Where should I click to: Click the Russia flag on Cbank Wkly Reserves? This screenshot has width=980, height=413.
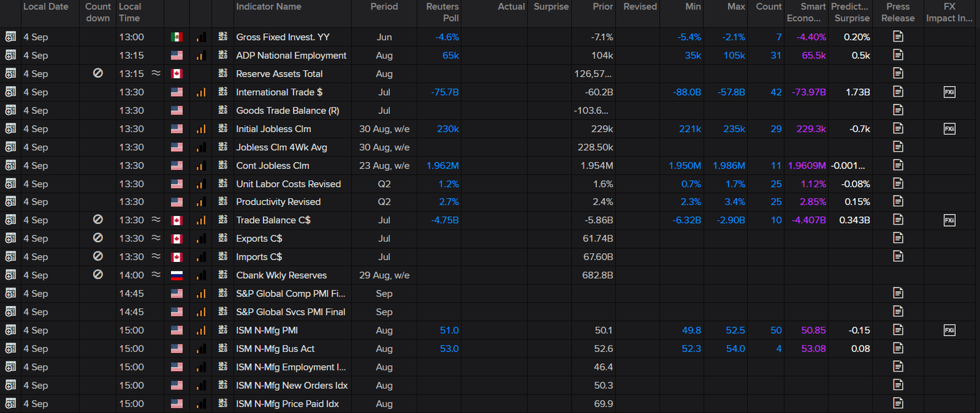(x=177, y=275)
